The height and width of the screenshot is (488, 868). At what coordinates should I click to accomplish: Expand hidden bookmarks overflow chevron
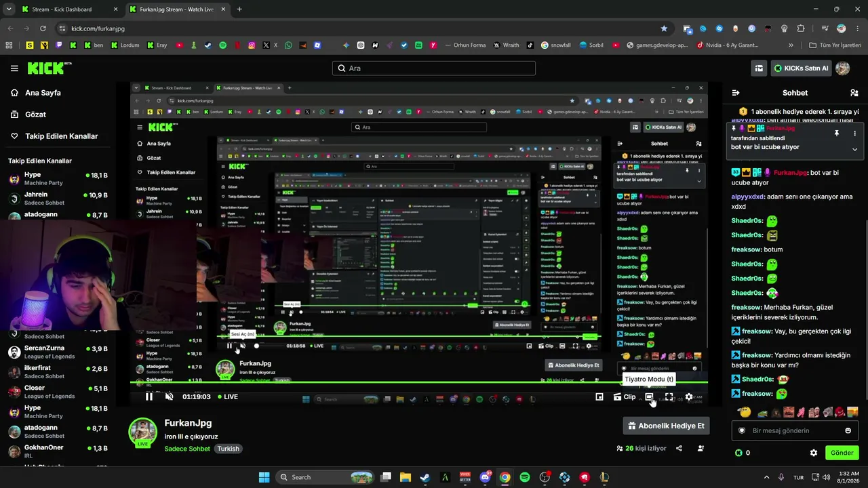point(791,45)
